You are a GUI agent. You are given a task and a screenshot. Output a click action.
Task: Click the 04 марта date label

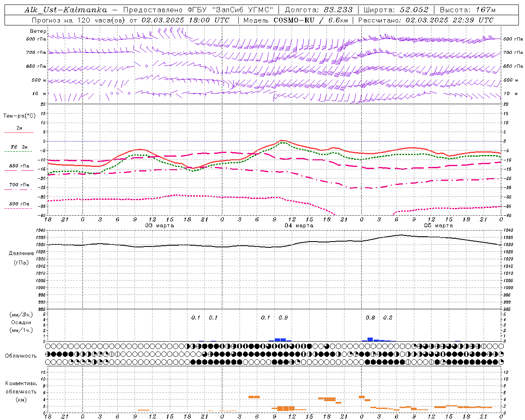click(x=299, y=226)
